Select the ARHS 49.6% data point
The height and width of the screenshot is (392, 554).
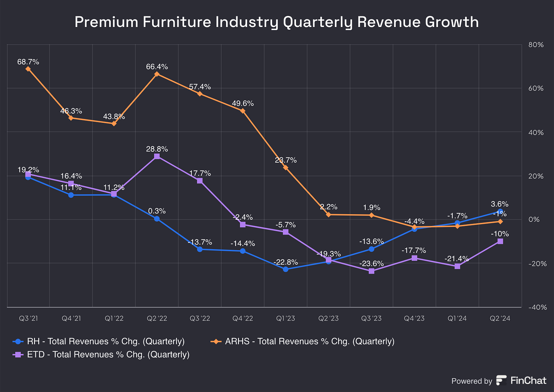(x=243, y=111)
